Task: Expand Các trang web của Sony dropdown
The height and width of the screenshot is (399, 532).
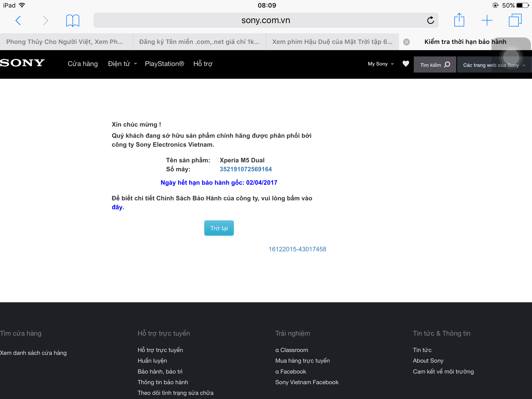Action: point(494,65)
